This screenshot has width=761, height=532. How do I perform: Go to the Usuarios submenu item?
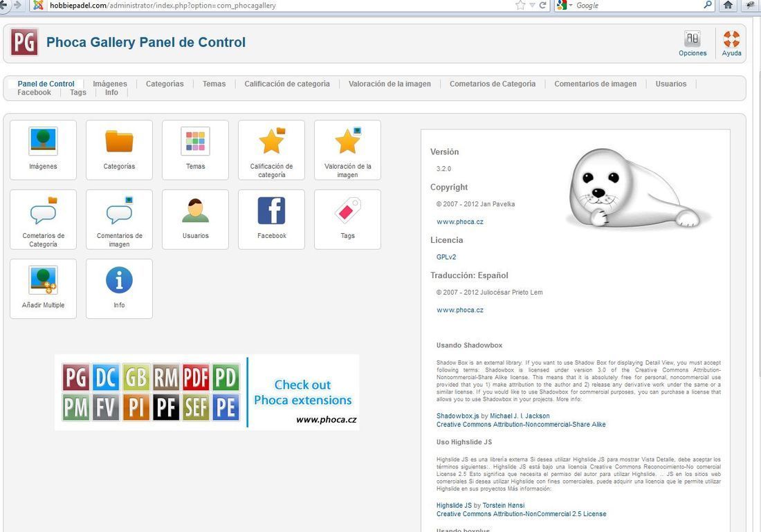pos(671,84)
